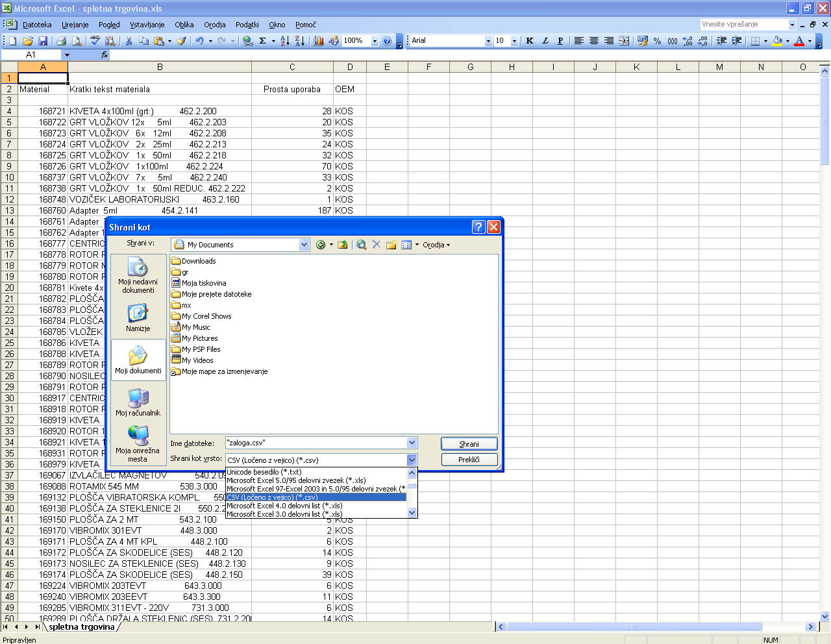This screenshot has height=644, width=831.
Task: Open the font size dropdown
Action: (514, 41)
